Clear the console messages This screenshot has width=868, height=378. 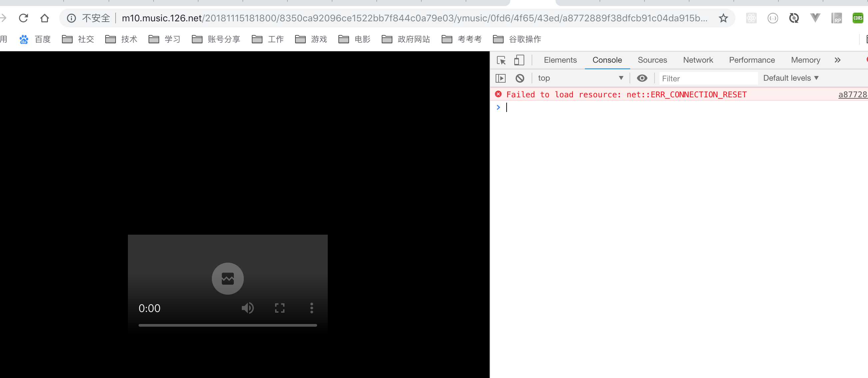520,78
